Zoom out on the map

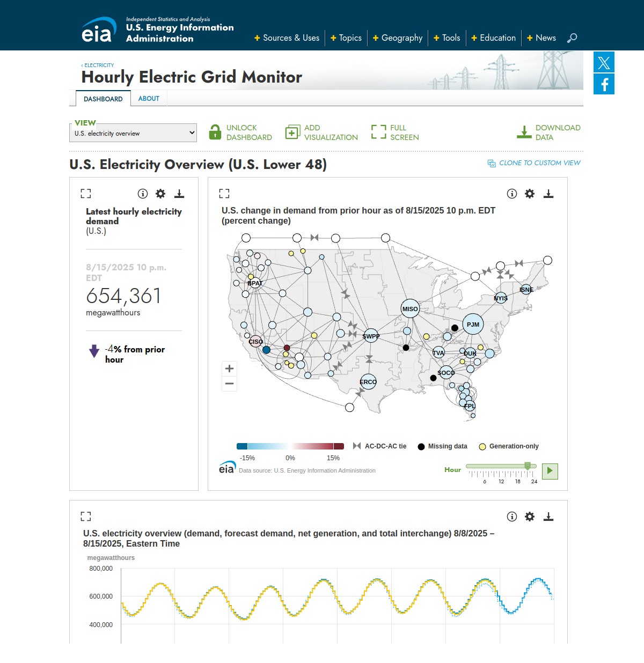click(230, 384)
